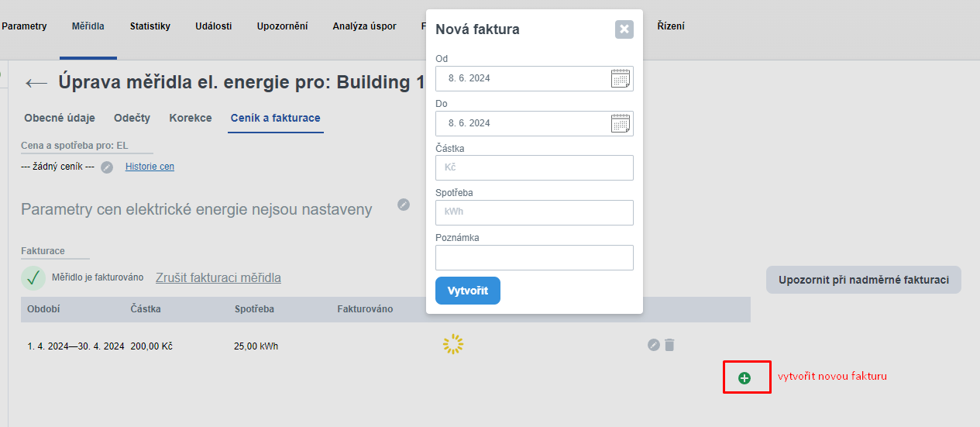
Task: Focus the Částka amount input field
Action: (534, 167)
